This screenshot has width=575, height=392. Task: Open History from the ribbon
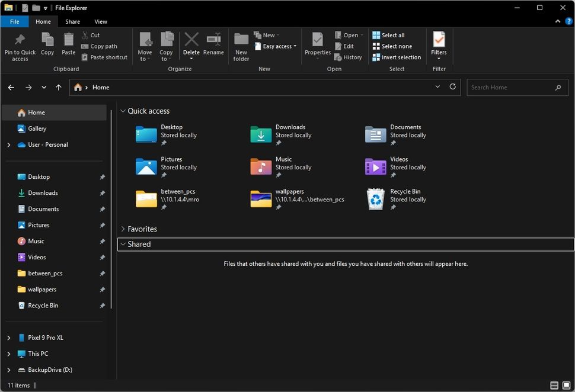[349, 57]
